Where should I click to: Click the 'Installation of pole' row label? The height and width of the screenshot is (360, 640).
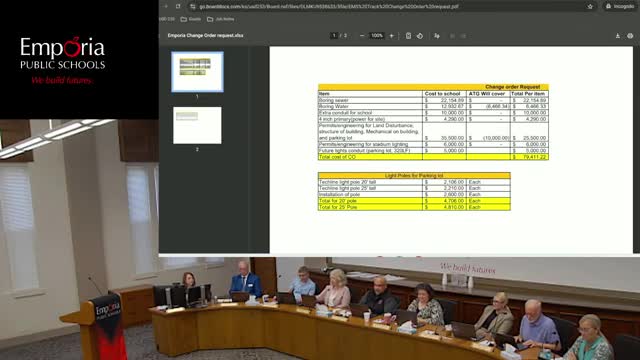(x=340, y=195)
